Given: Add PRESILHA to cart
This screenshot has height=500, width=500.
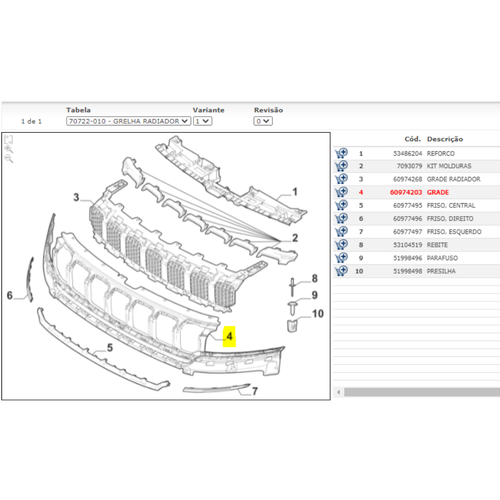Looking at the screenshot, I should click(341, 271).
